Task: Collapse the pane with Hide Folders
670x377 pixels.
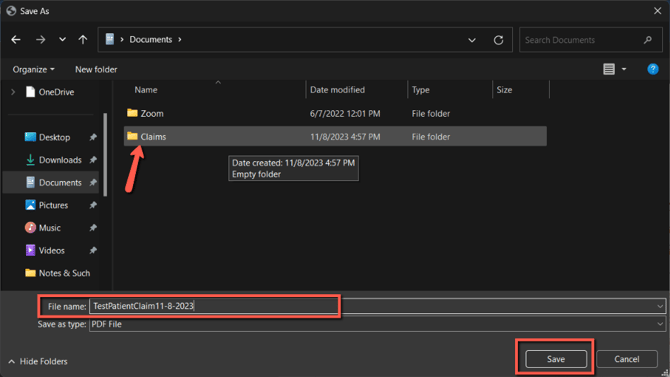Action: pyautogui.click(x=38, y=362)
